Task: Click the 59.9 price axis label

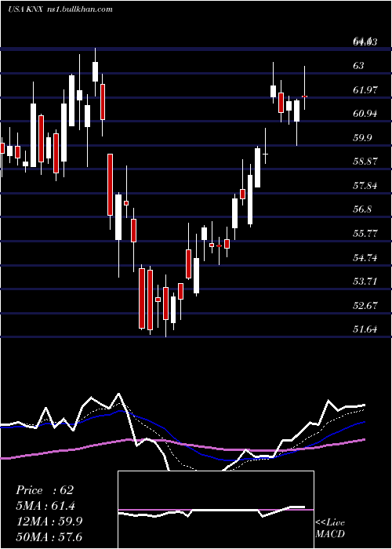Action: [x=362, y=137]
